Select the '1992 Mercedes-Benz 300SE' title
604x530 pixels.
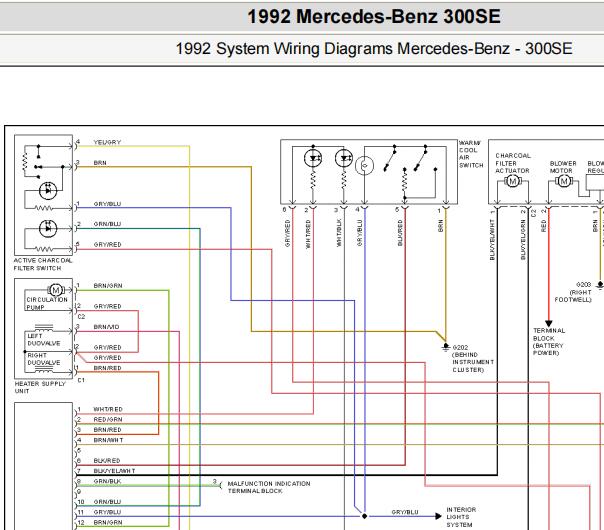click(x=374, y=17)
